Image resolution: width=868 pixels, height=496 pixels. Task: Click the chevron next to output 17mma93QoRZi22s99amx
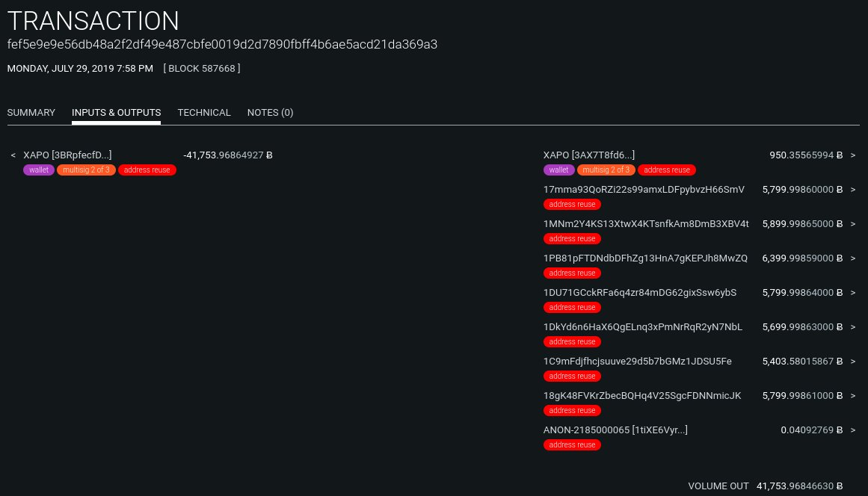[x=852, y=189]
